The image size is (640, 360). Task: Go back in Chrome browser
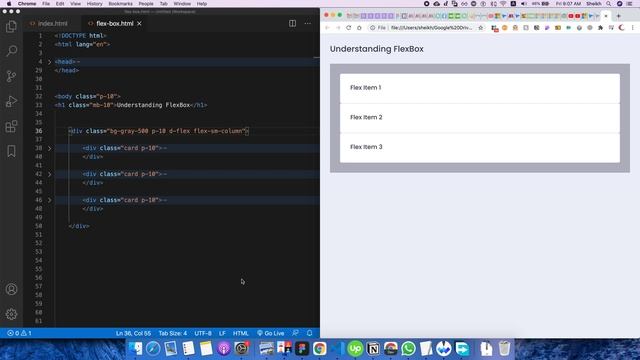pyautogui.click(x=327, y=28)
